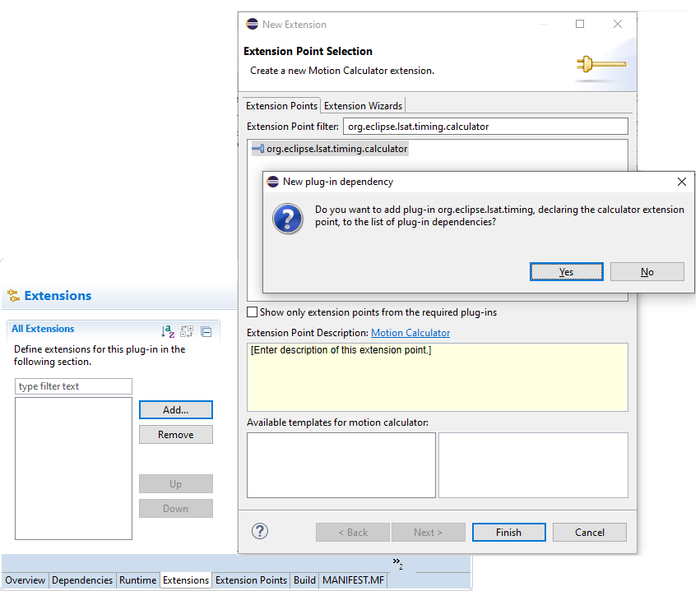Screen dimensions: 700x591
Task: Close the New plug-in dependency dialog
Action: (681, 182)
